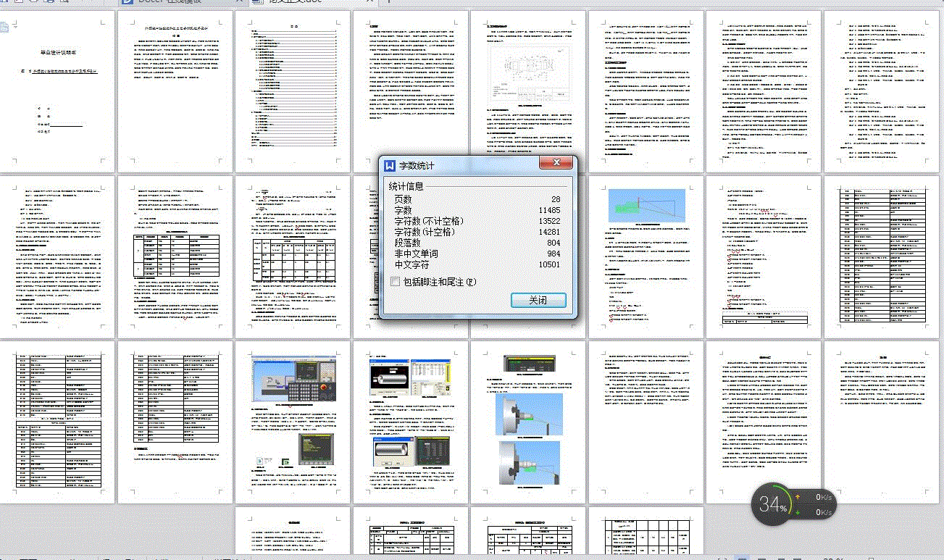Open the dropdown arrow beside the cover page document icon
944x560 pixels.
(14, 28)
